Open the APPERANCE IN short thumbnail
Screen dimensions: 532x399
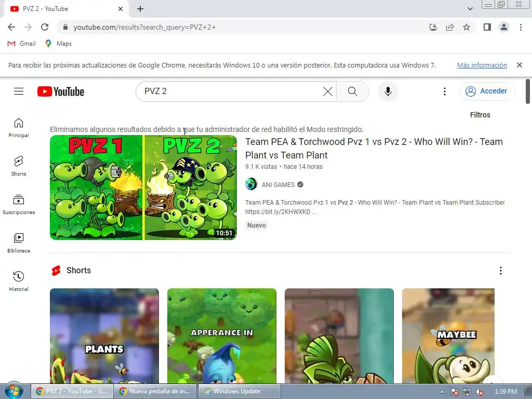tap(221, 336)
